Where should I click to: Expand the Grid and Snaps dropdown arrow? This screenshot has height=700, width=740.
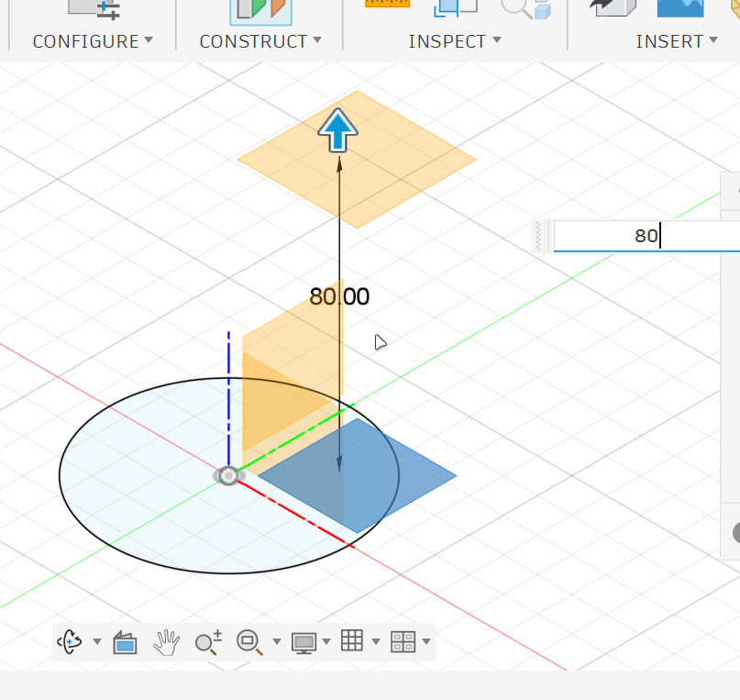pos(376,641)
